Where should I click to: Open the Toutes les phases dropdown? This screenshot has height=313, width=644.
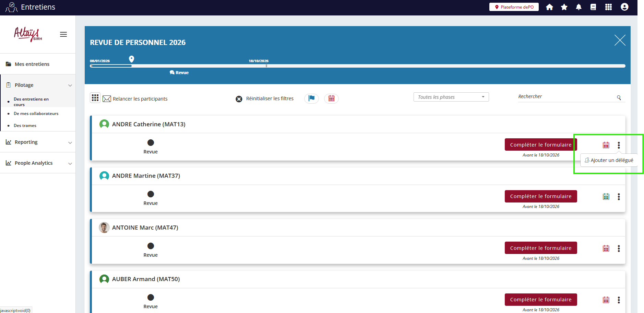click(451, 97)
